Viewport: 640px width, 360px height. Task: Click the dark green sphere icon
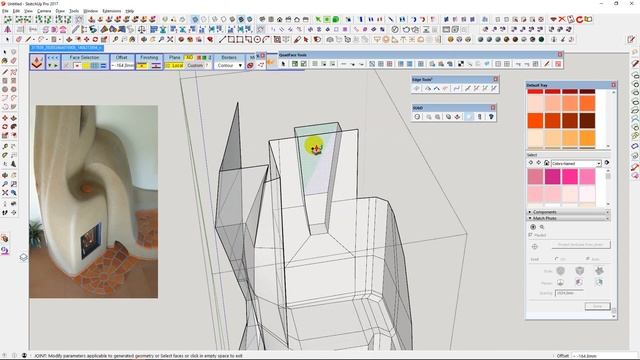[x=541, y=40]
